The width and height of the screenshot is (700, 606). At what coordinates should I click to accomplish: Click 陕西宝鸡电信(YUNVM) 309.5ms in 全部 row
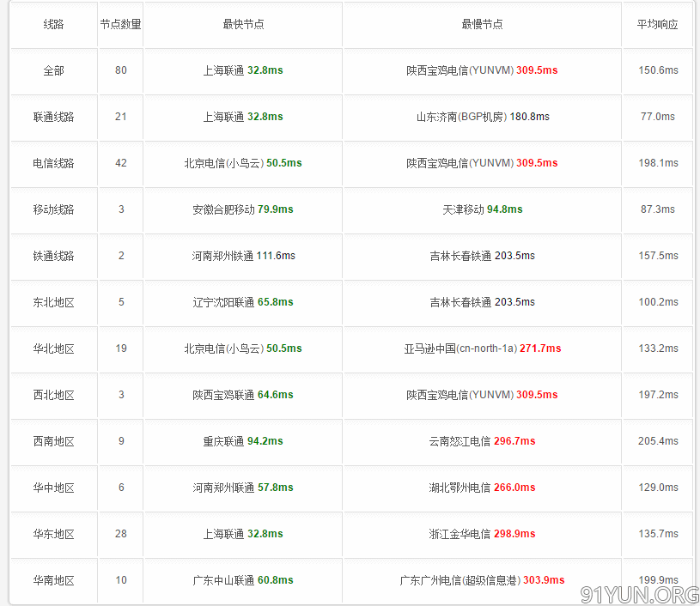(482, 70)
